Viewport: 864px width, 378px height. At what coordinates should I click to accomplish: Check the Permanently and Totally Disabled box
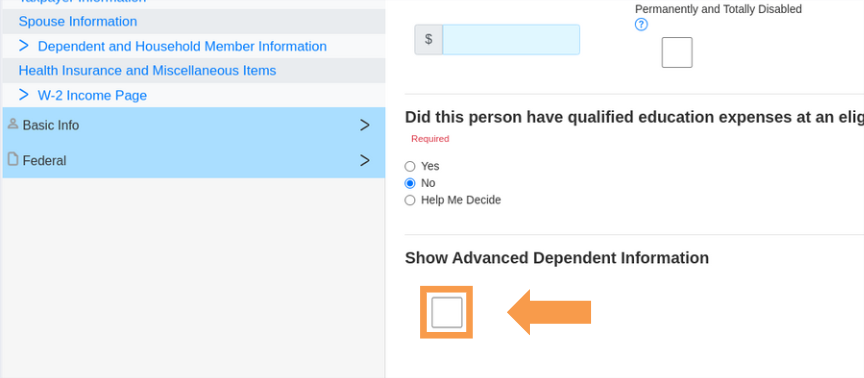677,53
